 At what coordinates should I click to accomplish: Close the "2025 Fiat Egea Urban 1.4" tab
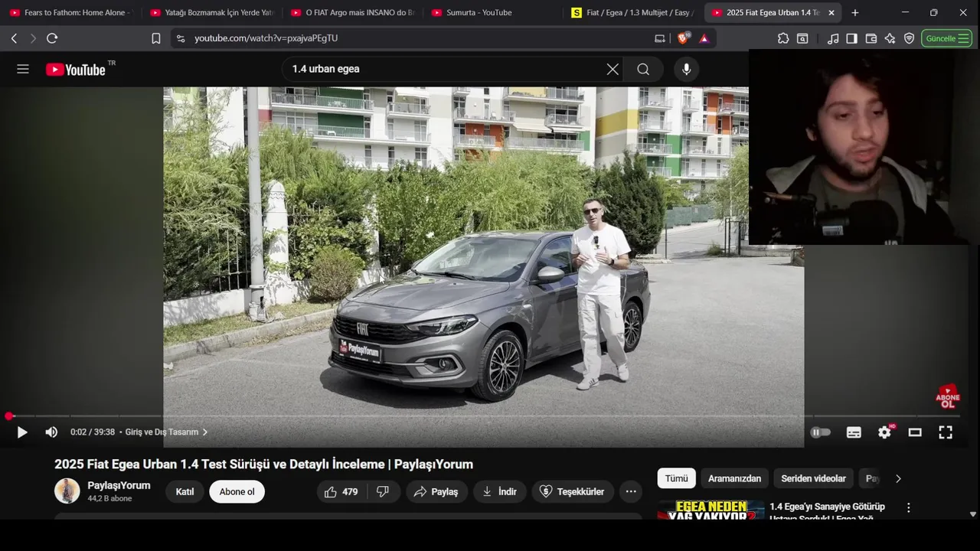click(x=831, y=13)
